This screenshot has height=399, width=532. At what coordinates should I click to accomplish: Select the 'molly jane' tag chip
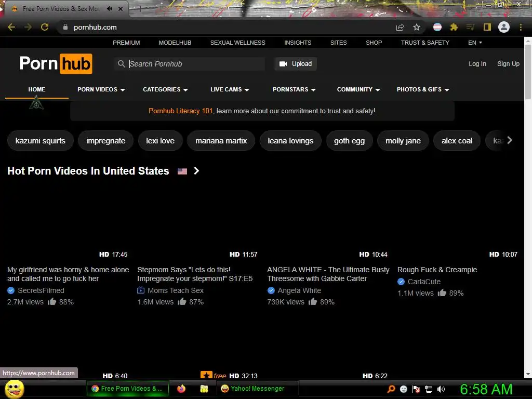[x=403, y=141]
